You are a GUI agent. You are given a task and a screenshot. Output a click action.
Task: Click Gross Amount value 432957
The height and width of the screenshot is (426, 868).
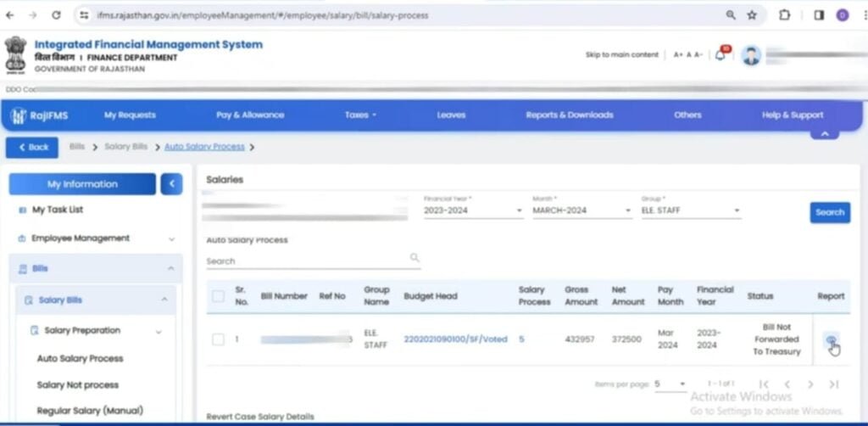click(x=580, y=339)
